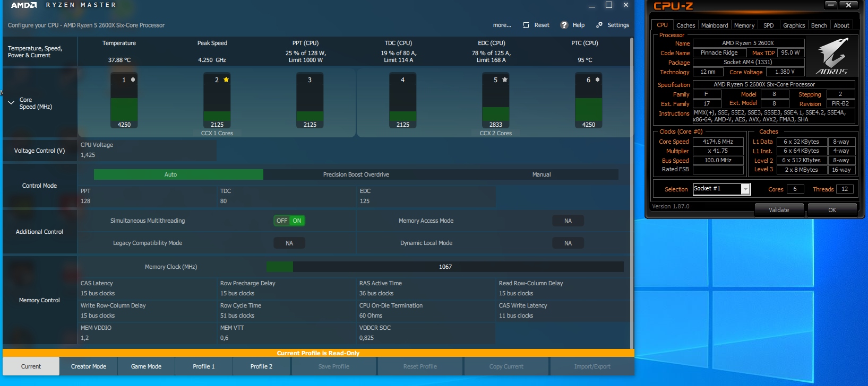Viewport: 868px width, 386px height.
Task: Switch to the CPU tab in CPU-Z
Action: (x=662, y=25)
